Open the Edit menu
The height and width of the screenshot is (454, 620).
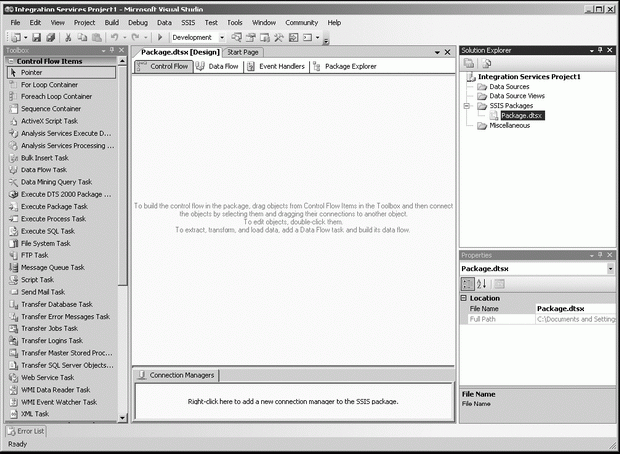pos(35,23)
